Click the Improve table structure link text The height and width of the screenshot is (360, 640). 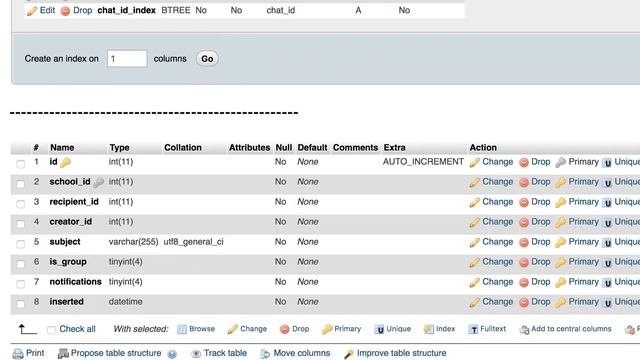(402, 353)
